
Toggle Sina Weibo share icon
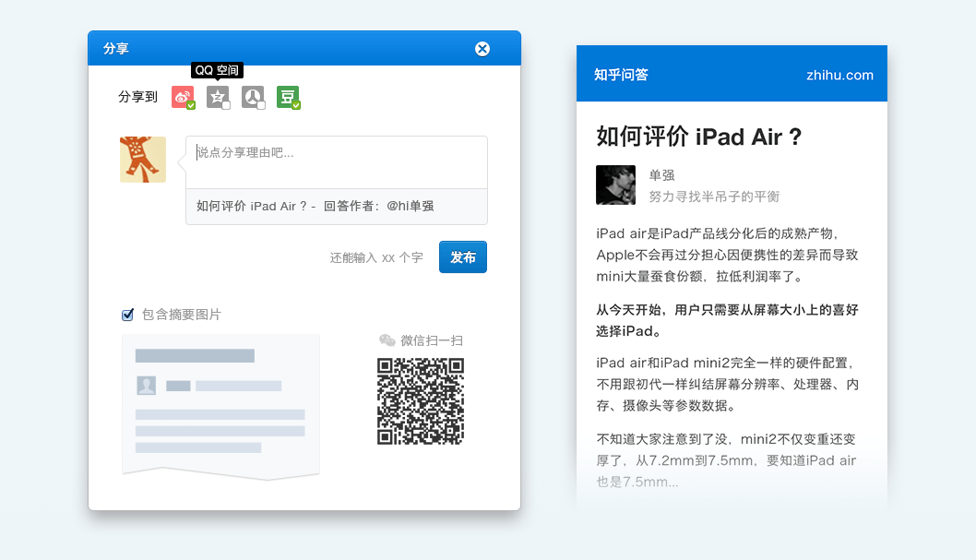coord(183,97)
